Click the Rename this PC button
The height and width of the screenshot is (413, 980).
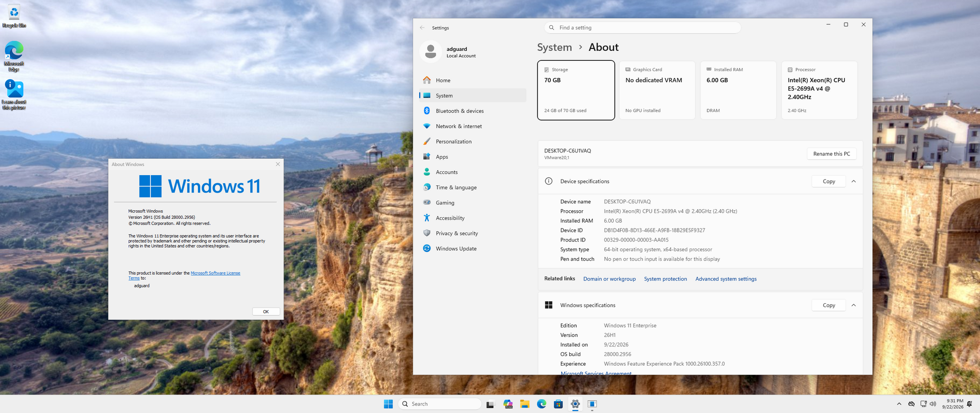[x=832, y=154]
